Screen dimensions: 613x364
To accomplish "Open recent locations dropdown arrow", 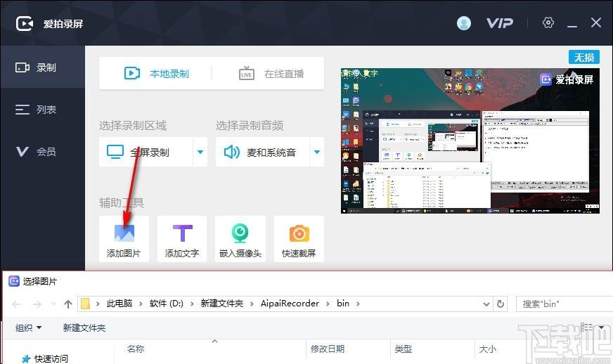I will click(x=53, y=304).
